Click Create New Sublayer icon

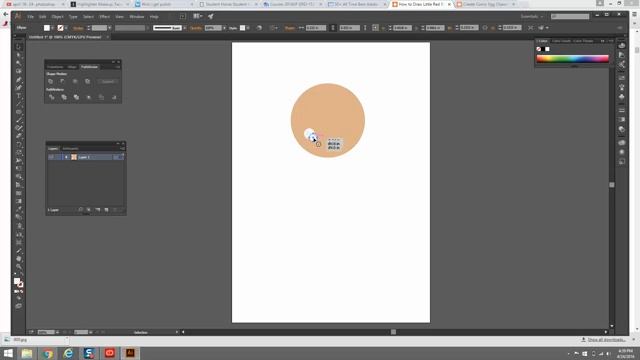98,210
